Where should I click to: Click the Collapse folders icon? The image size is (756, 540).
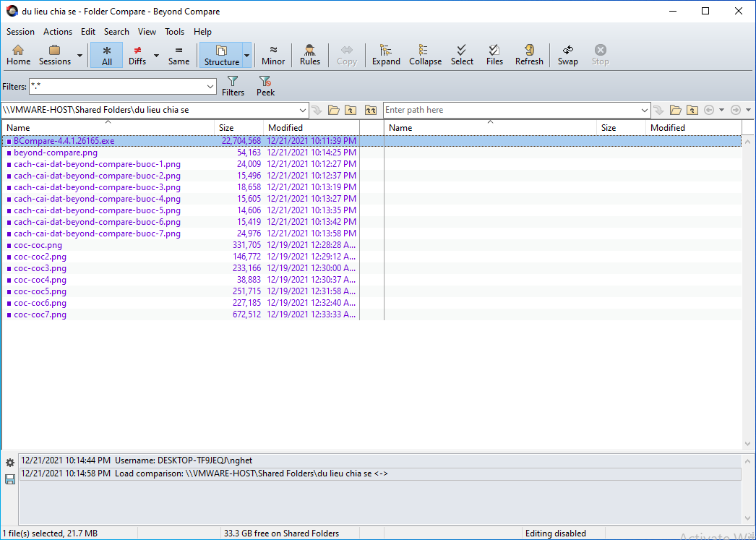tap(425, 55)
